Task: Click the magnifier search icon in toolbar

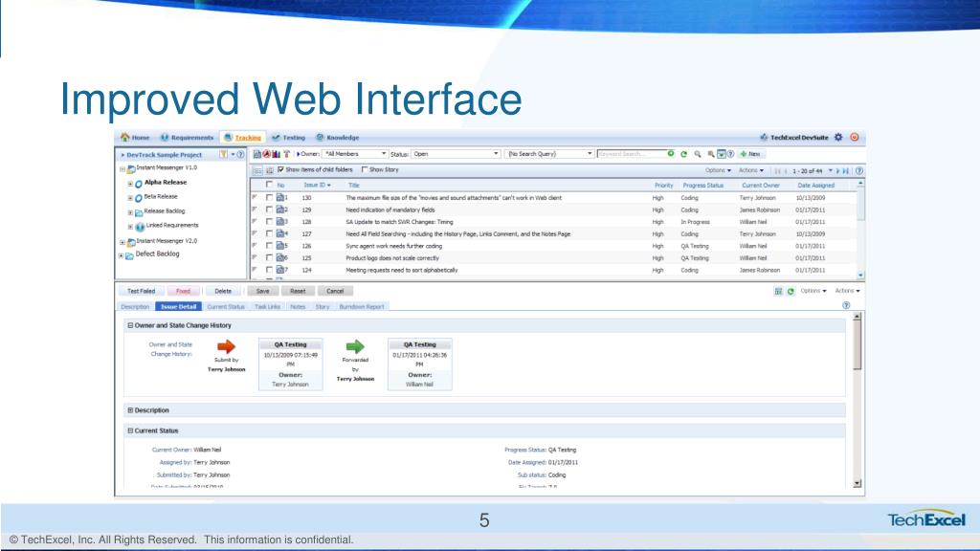Action: coord(698,154)
